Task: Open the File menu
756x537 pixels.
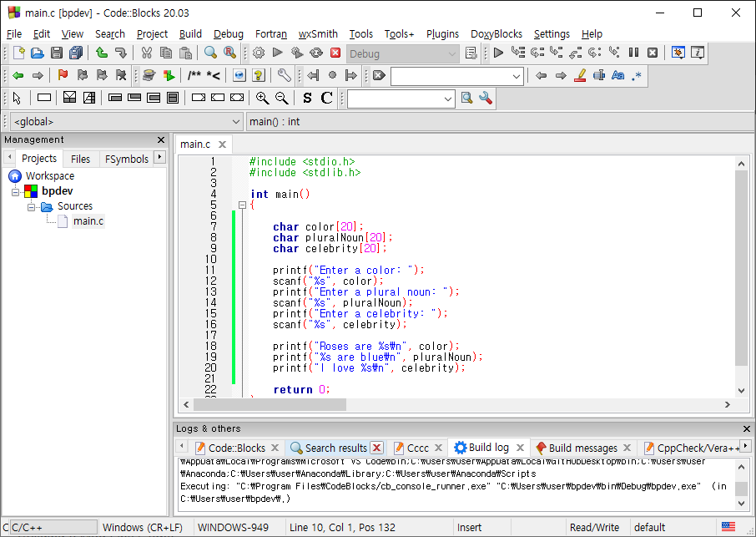Action: [x=14, y=33]
